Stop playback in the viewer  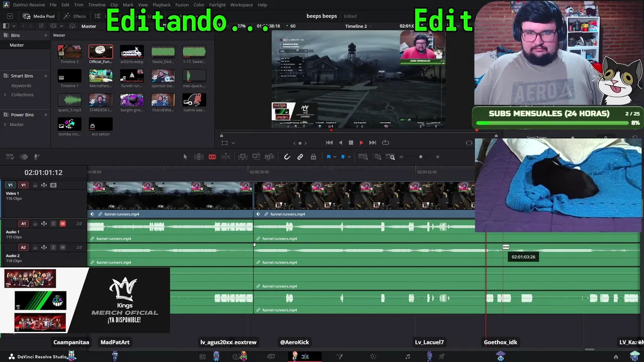[x=351, y=143]
